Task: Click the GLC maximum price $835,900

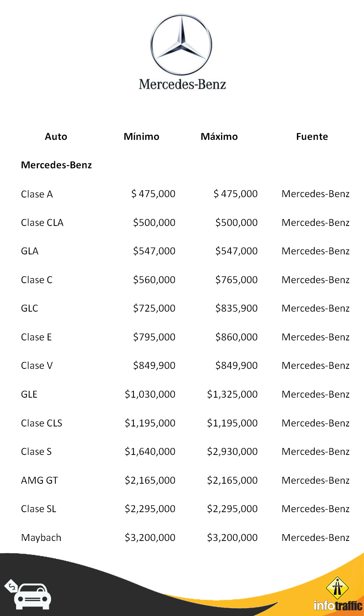Action: point(236,308)
